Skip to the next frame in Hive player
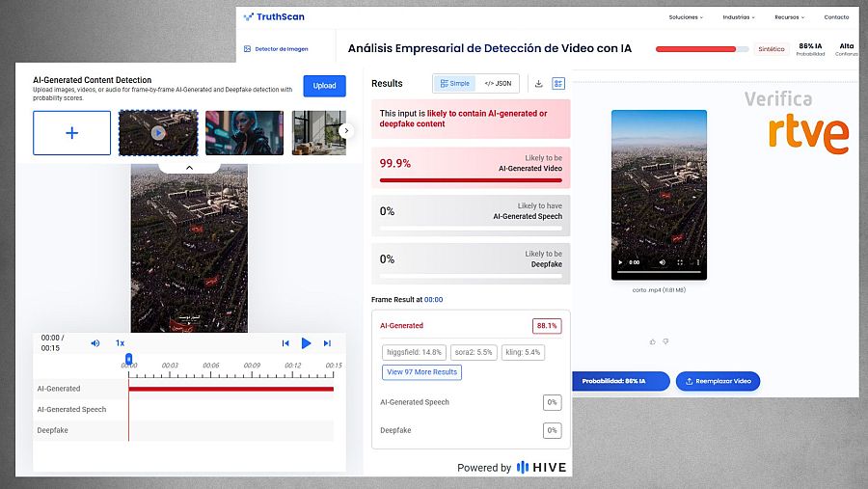Viewport: 868px width, 489px height. pos(327,343)
